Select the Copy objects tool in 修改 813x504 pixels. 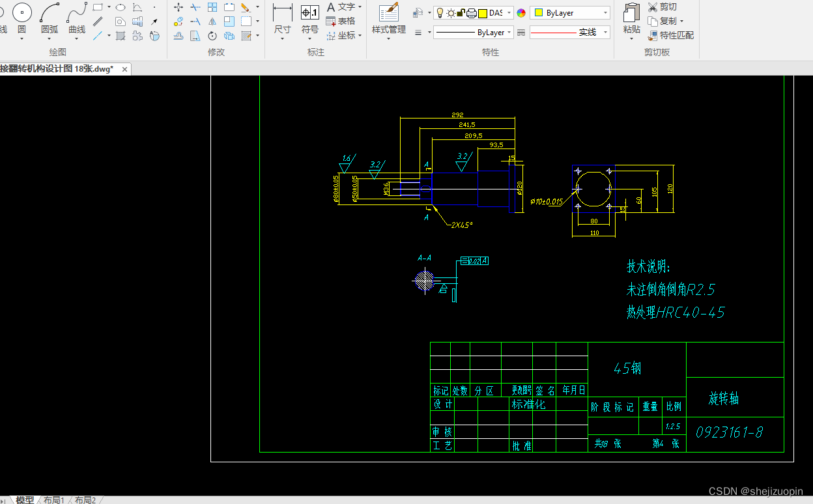click(178, 21)
